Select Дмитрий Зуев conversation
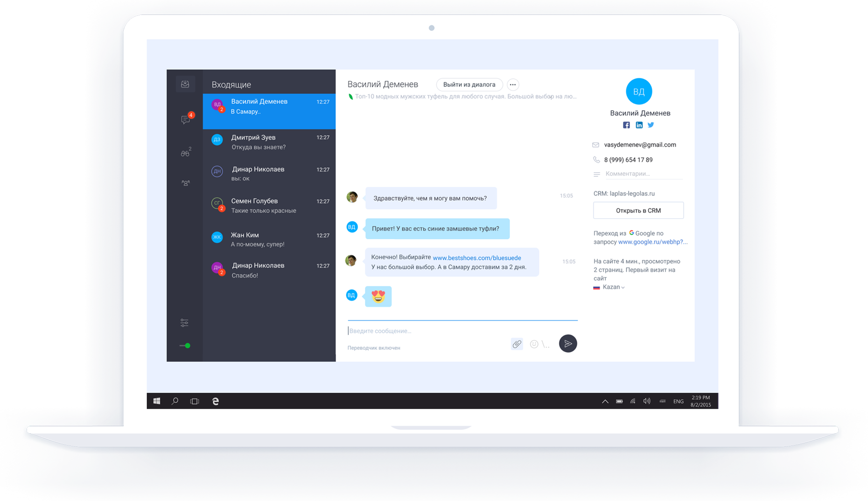This screenshot has width=868, height=501. tap(269, 142)
